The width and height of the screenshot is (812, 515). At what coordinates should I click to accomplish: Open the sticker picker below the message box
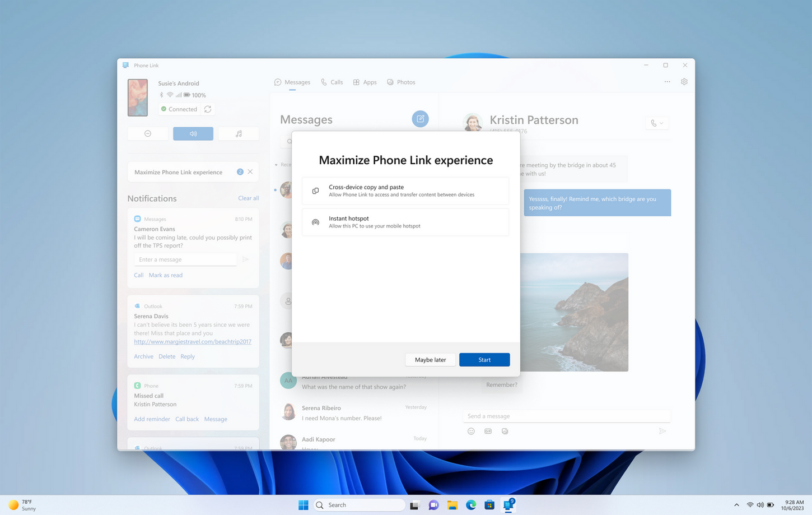pyautogui.click(x=505, y=432)
